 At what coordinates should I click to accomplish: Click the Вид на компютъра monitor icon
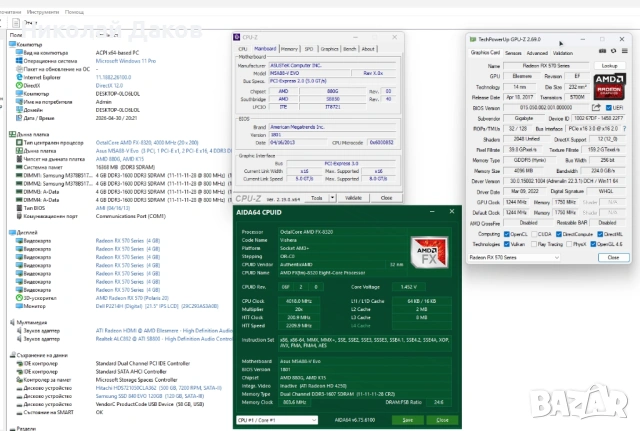coord(19,53)
